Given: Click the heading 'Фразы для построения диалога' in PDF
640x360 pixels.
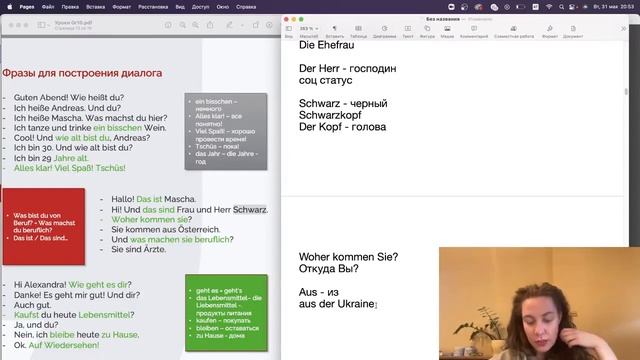Looking at the screenshot, I should [x=82, y=73].
